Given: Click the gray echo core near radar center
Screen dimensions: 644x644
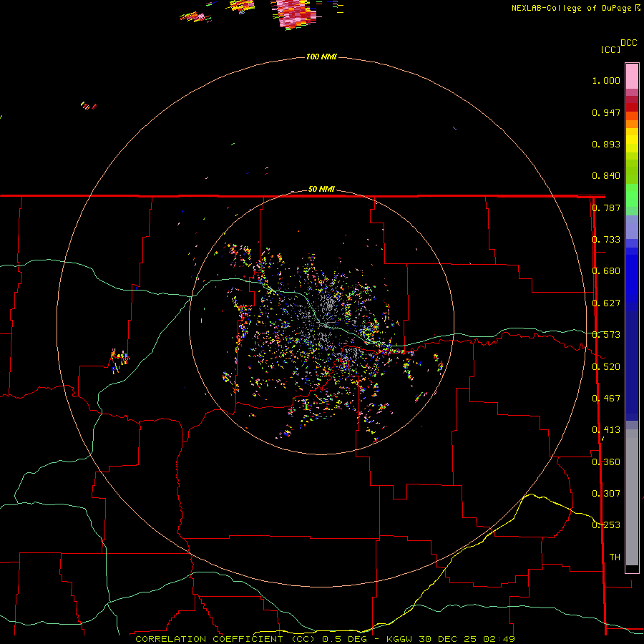Looking at the screenshot, I should (x=328, y=304).
